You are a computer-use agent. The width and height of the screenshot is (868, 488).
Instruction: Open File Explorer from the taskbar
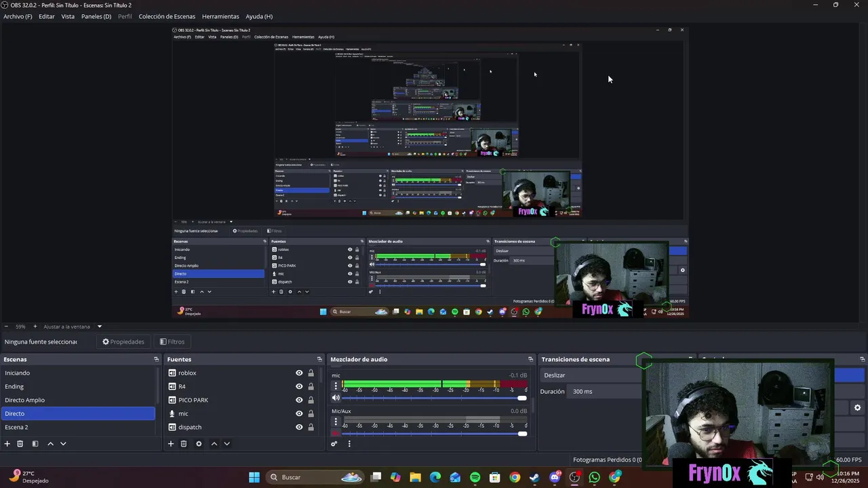coord(415,477)
